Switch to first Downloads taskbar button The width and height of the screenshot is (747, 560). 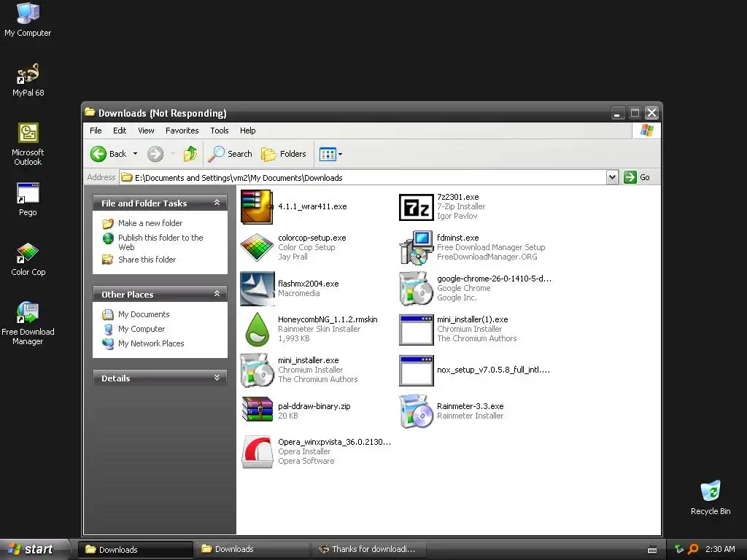tap(136, 550)
